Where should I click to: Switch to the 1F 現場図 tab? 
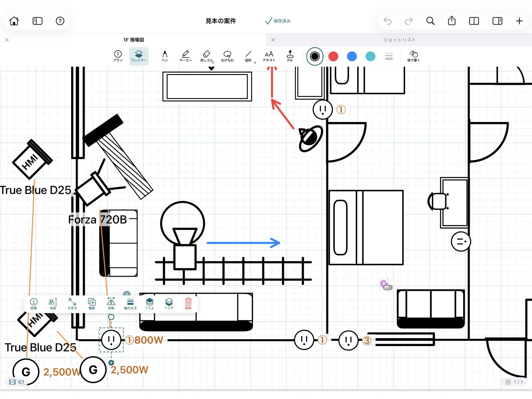click(134, 40)
